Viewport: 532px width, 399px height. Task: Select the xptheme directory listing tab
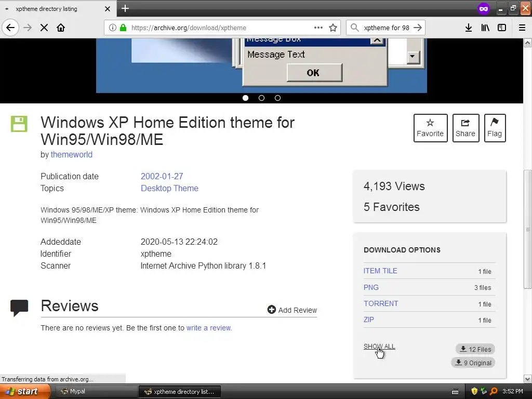point(58,9)
